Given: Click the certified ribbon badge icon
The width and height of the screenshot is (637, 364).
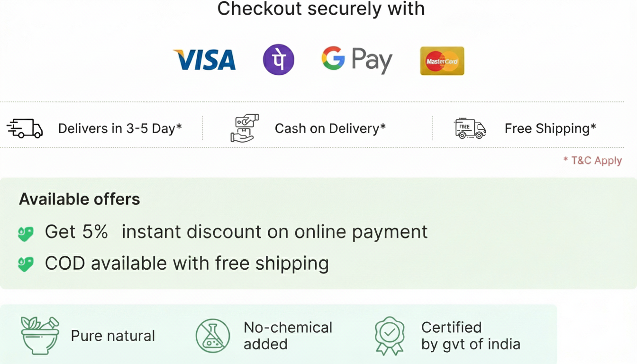Looking at the screenshot, I should click(x=390, y=336).
